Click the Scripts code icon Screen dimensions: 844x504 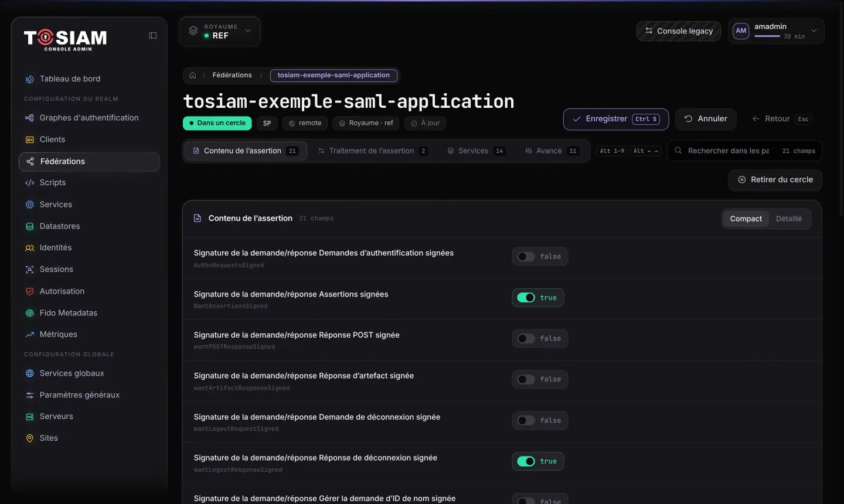(30, 183)
